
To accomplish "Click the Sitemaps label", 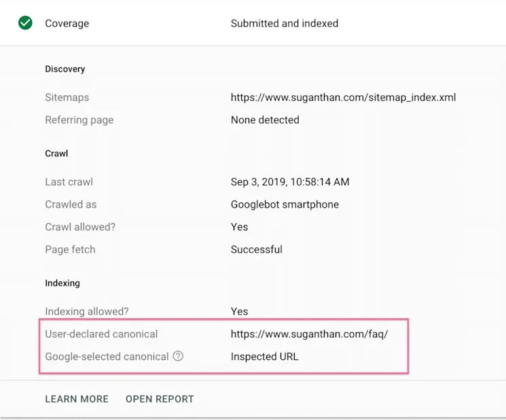I will click(67, 97).
